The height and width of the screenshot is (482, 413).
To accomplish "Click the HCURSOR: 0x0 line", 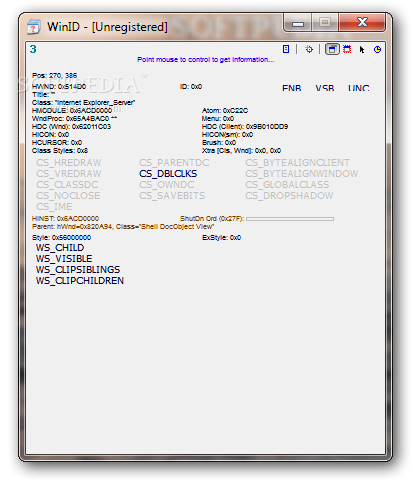I will (57, 143).
